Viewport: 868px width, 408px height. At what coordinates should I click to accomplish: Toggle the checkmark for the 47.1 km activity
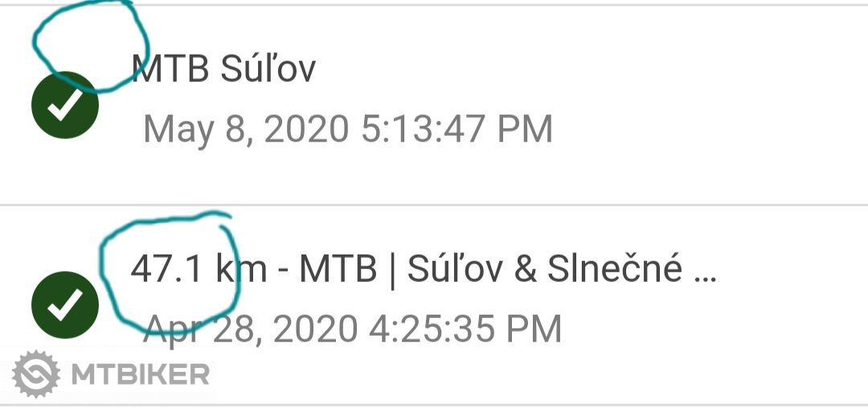point(64,305)
